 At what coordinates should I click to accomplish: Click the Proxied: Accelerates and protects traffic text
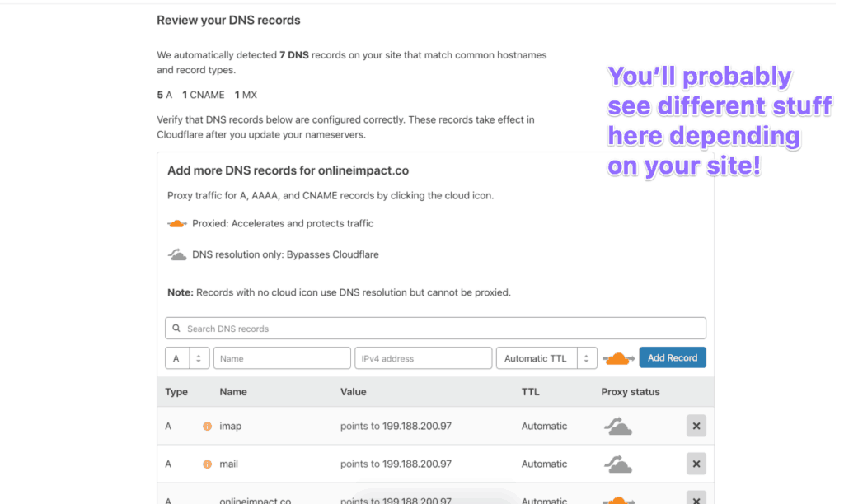[283, 223]
